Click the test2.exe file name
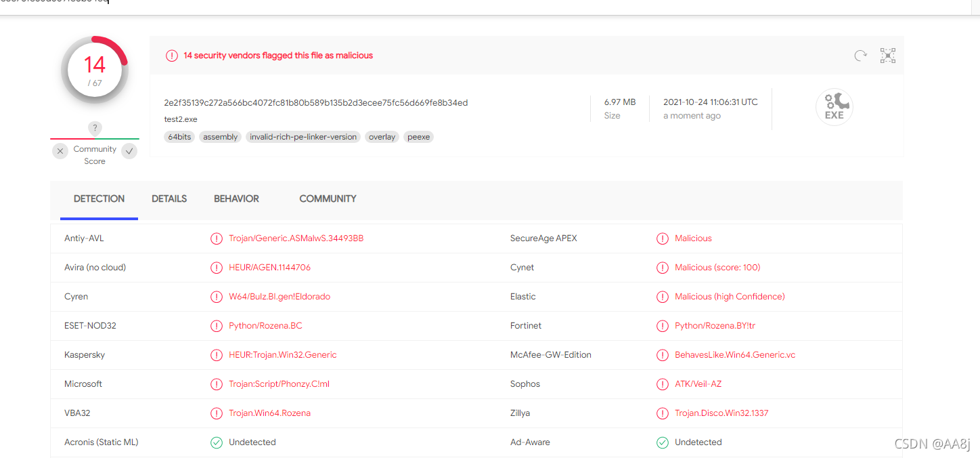 click(x=181, y=119)
